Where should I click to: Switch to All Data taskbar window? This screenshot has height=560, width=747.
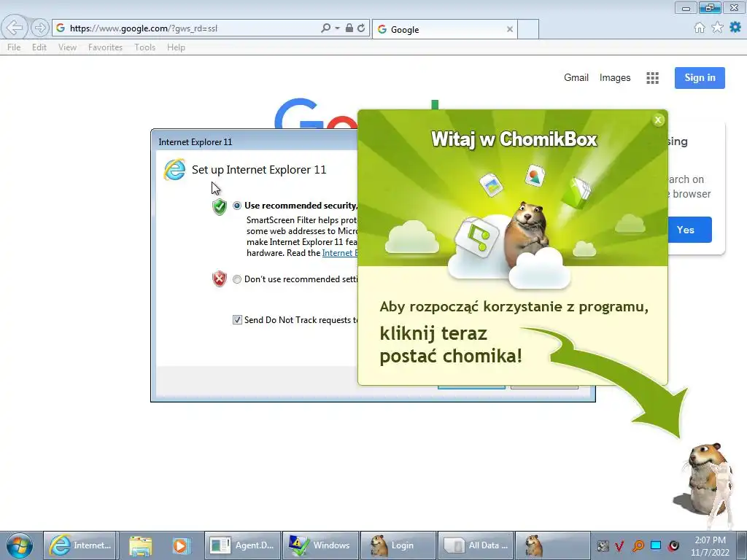point(476,545)
